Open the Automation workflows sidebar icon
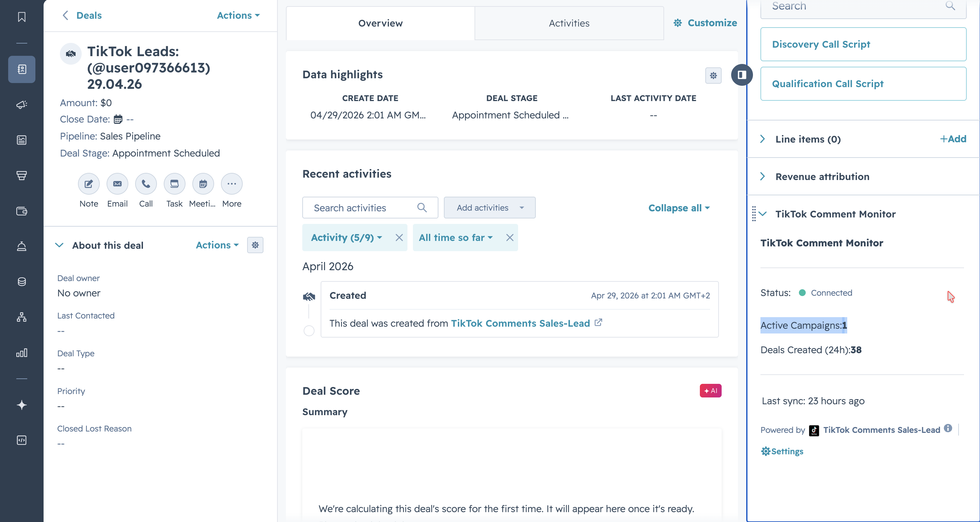 coord(22,317)
